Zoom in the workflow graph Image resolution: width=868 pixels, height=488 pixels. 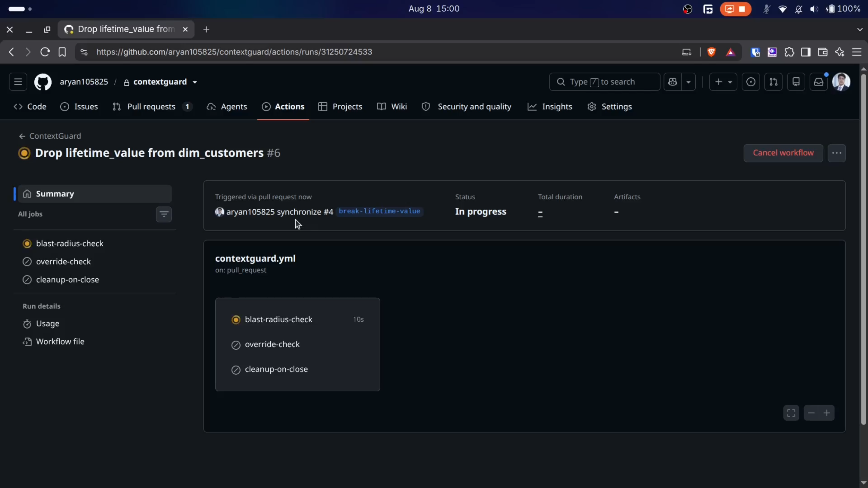pyautogui.click(x=827, y=413)
